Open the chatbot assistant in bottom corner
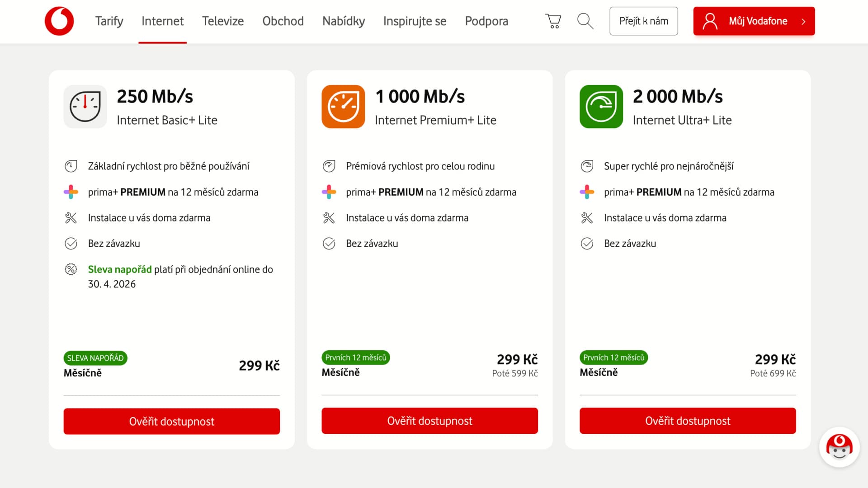Viewport: 868px width, 488px height. coord(839,447)
